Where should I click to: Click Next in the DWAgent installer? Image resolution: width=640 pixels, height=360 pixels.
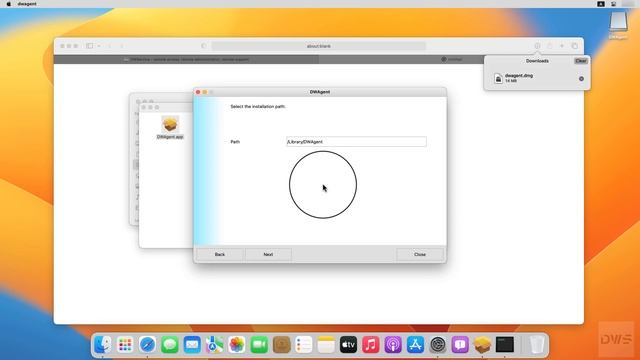(268, 254)
